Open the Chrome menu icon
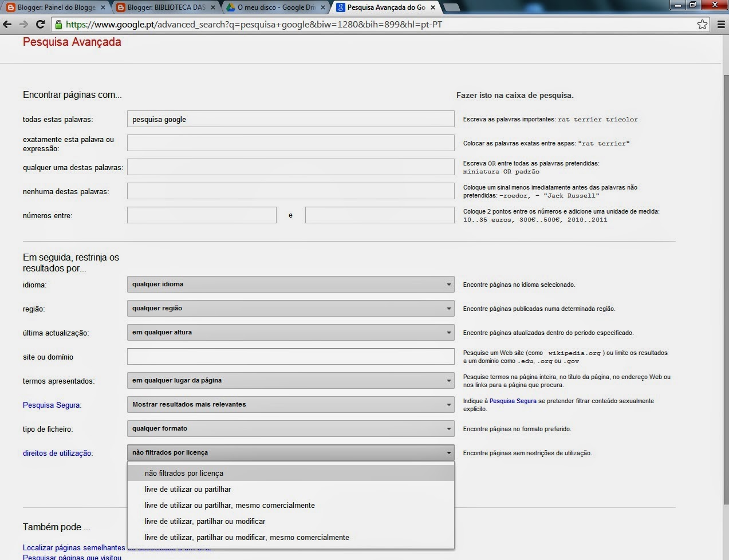This screenshot has width=729, height=560. coord(720,25)
